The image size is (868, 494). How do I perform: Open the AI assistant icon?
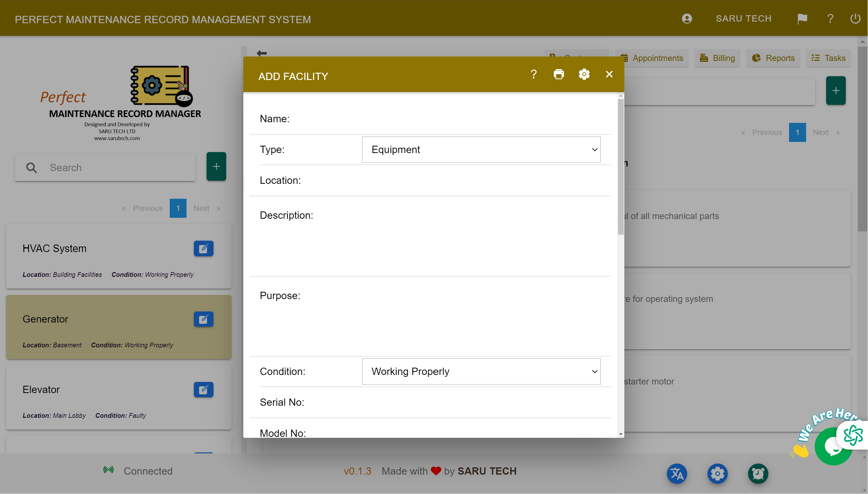tap(853, 436)
